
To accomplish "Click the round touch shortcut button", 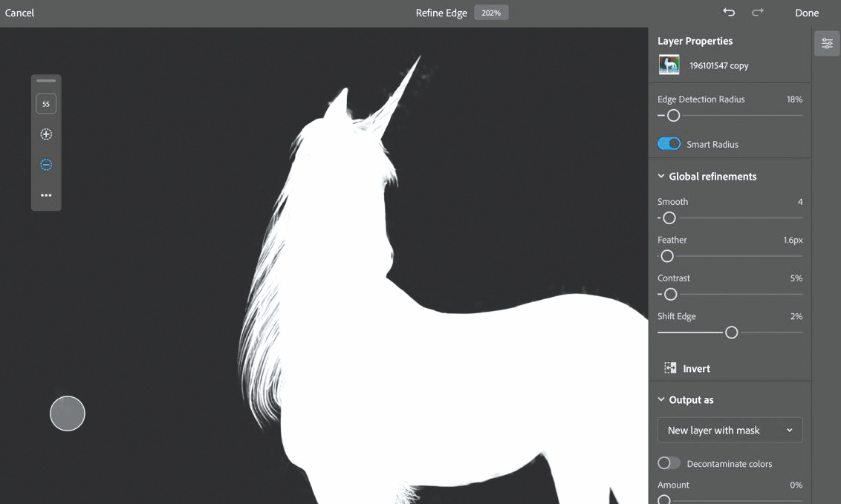I will tap(68, 413).
